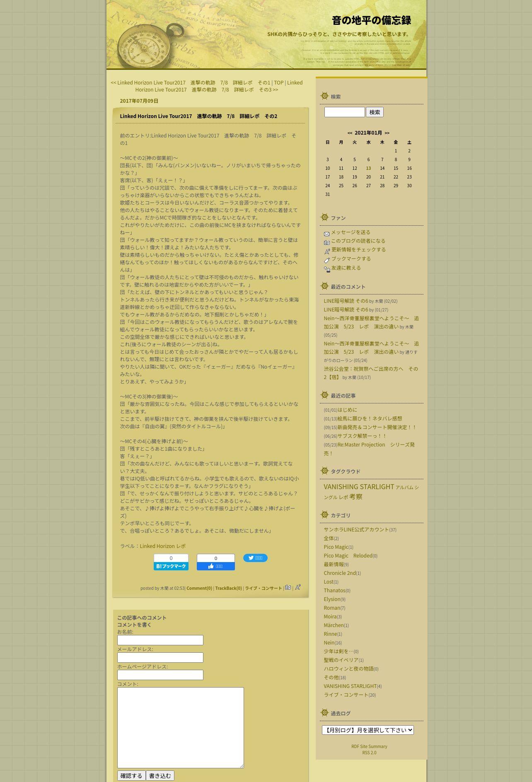Click 更新情報をチェックする link

click(358, 250)
